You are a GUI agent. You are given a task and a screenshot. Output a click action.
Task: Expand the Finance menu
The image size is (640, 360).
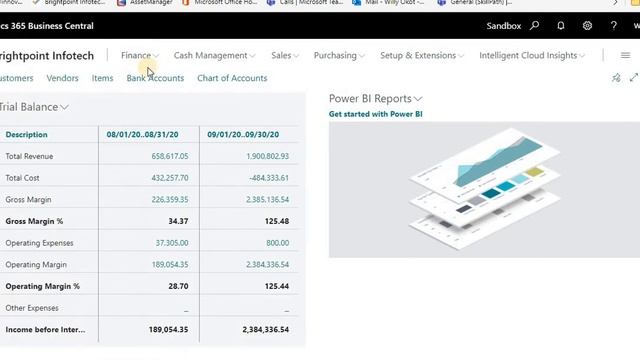click(x=140, y=55)
